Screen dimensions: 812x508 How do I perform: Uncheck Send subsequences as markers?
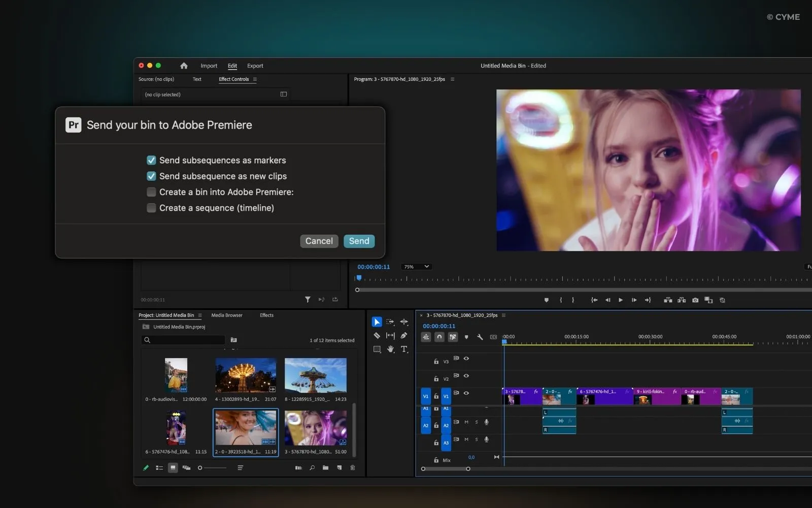click(x=151, y=160)
